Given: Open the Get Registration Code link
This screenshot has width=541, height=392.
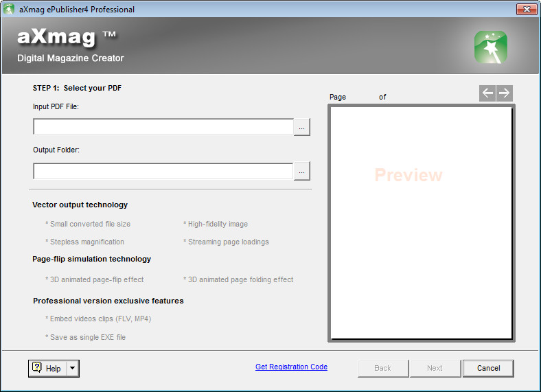Looking at the screenshot, I should [x=291, y=367].
